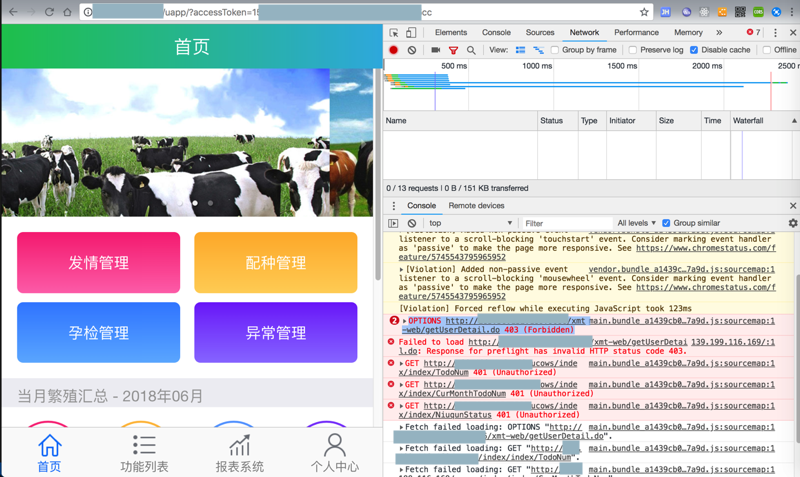Screen dimensions: 800x477
Task: Open console settings gear icon
Action: (792, 223)
